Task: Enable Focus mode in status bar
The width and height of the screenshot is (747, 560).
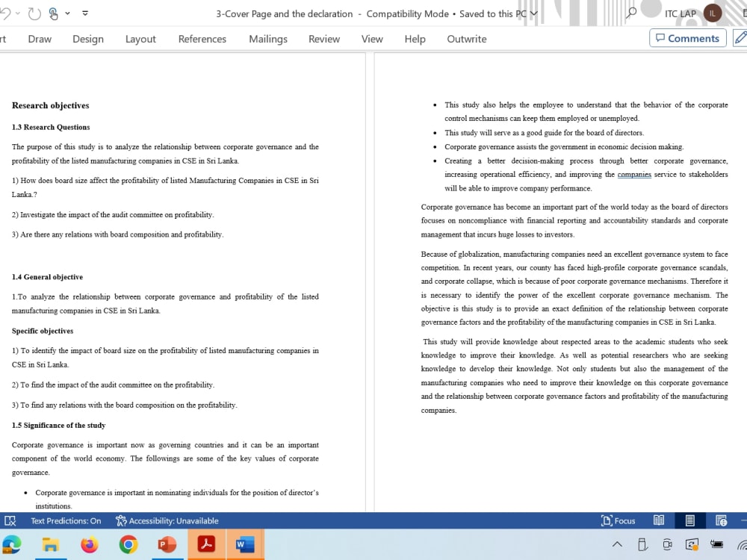Action: (618, 520)
